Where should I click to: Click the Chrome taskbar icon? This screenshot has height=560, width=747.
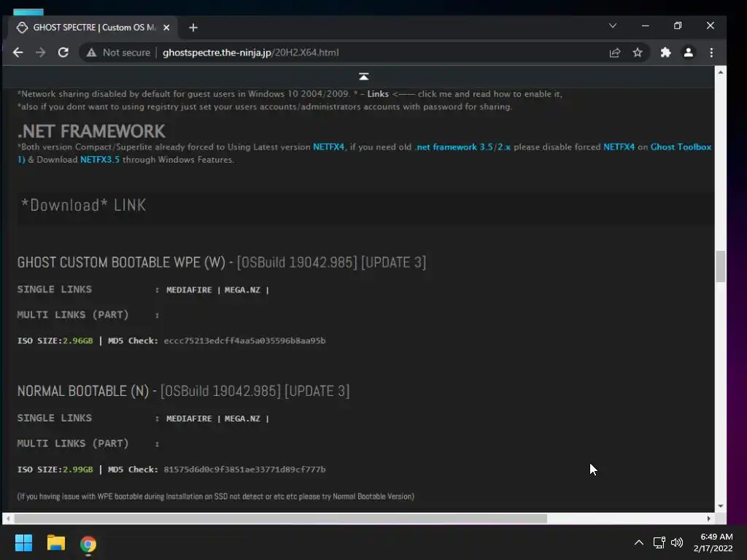[88, 543]
